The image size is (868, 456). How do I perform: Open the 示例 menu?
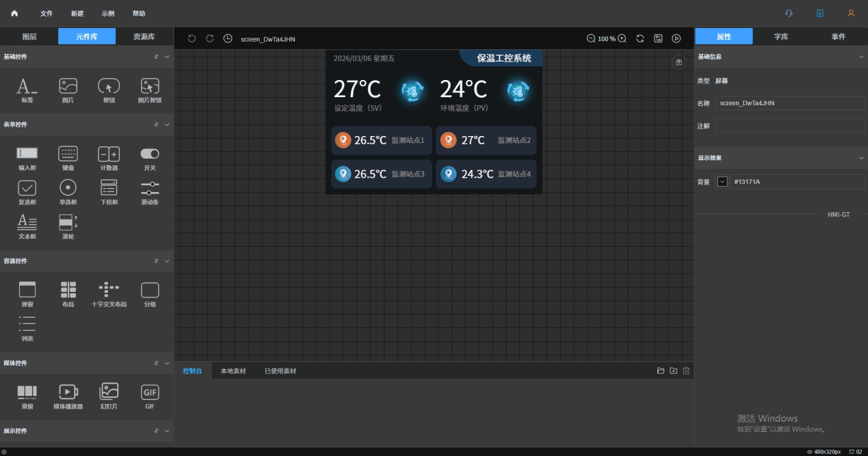(x=108, y=14)
